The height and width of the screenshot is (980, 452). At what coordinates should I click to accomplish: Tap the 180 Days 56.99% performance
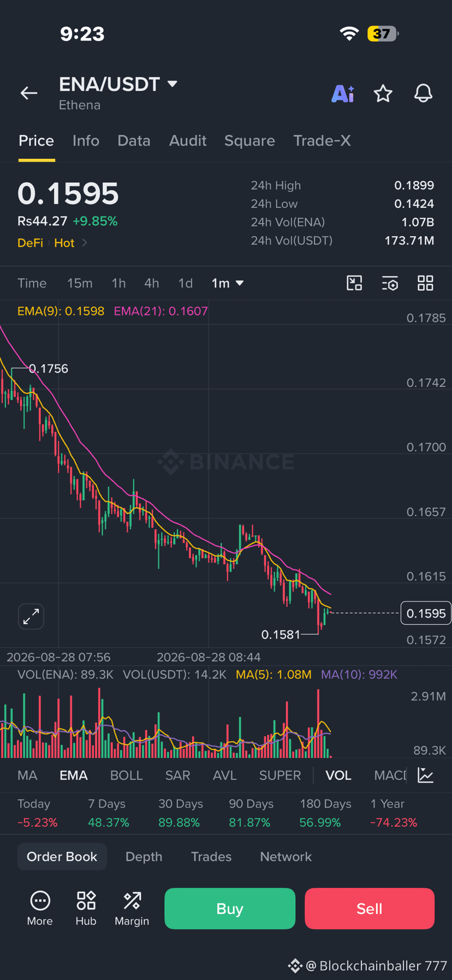tap(325, 813)
